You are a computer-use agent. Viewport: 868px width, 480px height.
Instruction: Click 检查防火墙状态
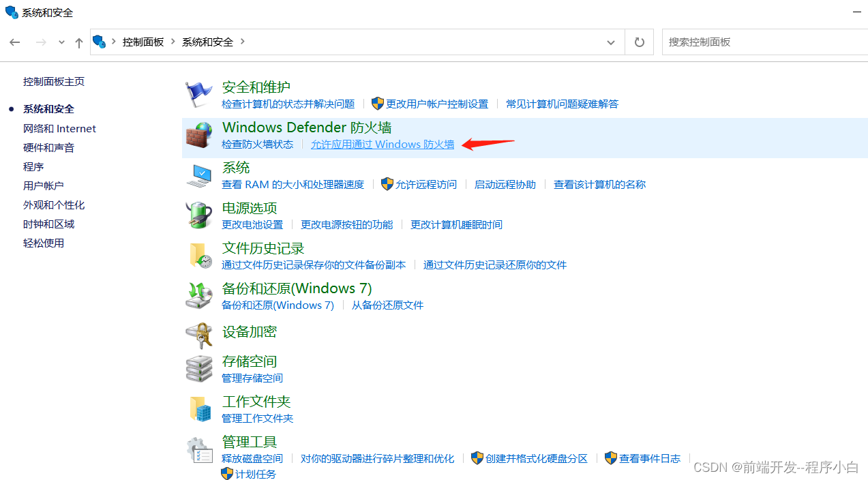point(258,144)
